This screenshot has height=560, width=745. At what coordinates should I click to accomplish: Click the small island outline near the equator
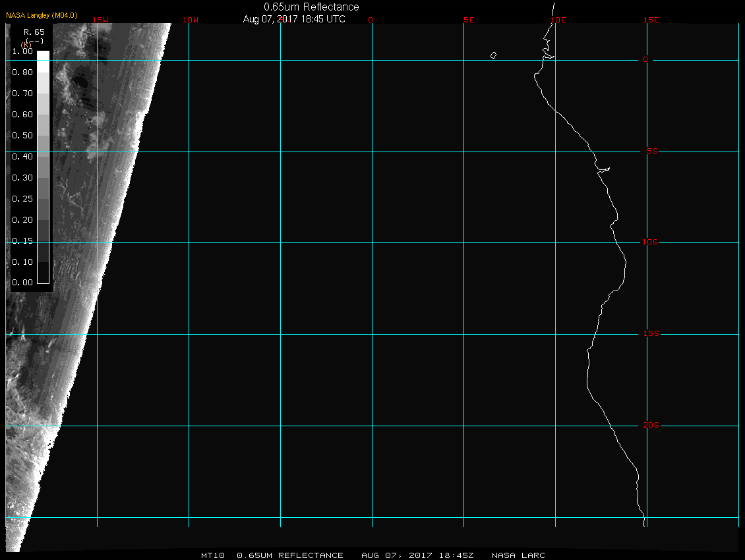coord(493,55)
